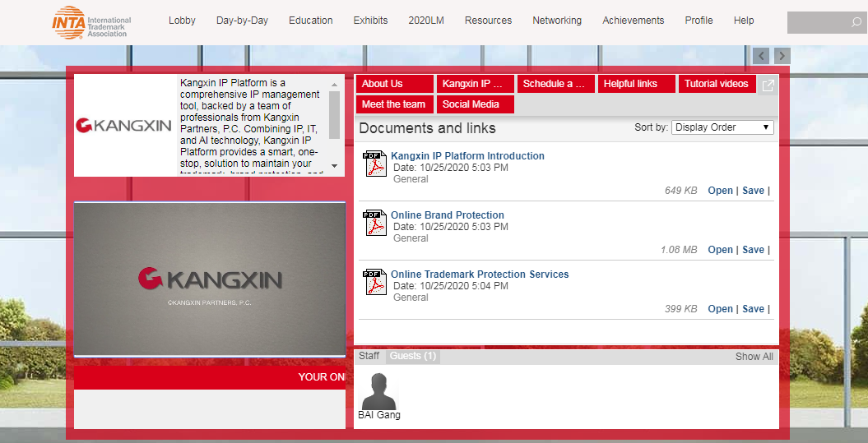Open the Profile menu
Viewport: 868px width, 443px height.
(699, 21)
